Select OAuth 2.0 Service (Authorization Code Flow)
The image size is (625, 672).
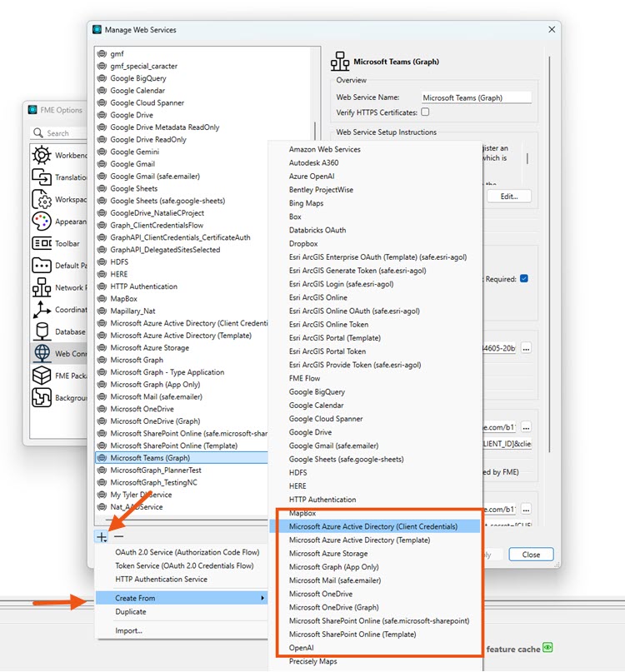click(187, 552)
